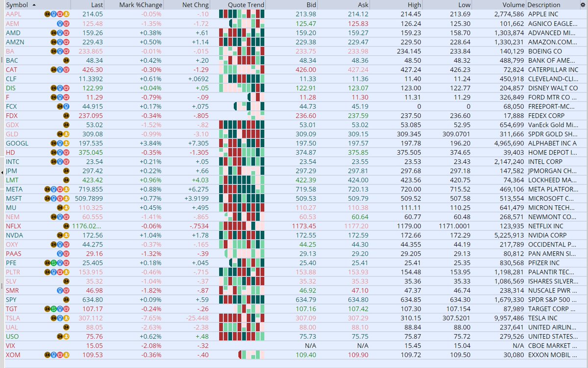Click the red phone icon on AMD row
This screenshot has width=588, height=368.
click(66, 33)
